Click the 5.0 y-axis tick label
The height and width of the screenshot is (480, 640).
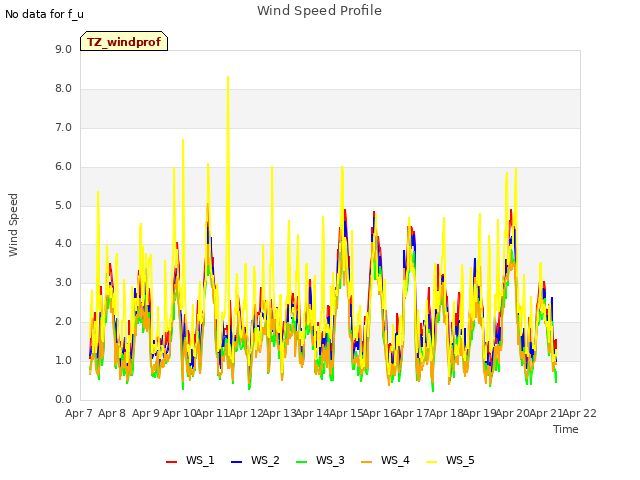click(x=63, y=206)
